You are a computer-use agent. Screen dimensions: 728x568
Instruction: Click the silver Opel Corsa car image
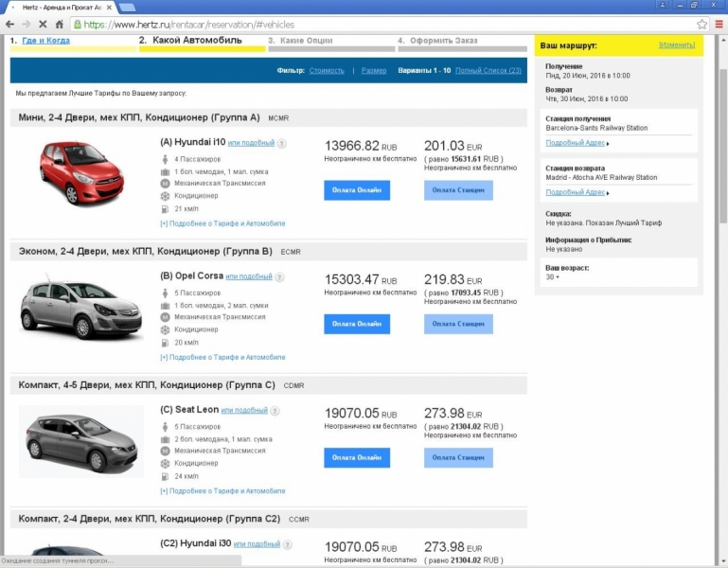(81, 307)
